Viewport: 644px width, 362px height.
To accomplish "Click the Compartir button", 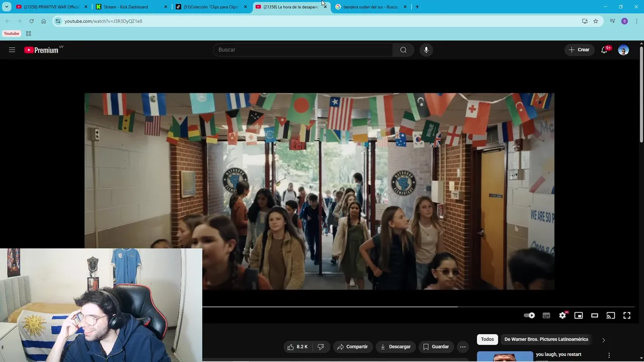I will click(x=353, y=347).
